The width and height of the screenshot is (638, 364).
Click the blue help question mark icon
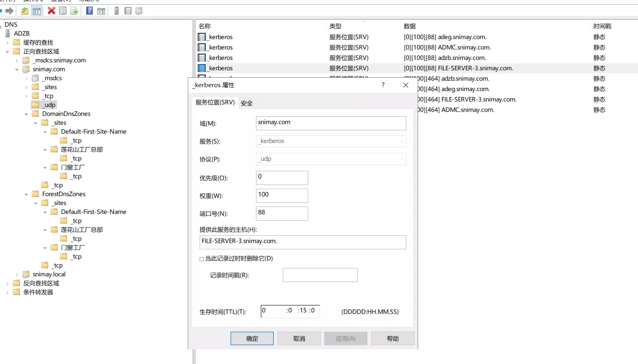pyautogui.click(x=90, y=11)
